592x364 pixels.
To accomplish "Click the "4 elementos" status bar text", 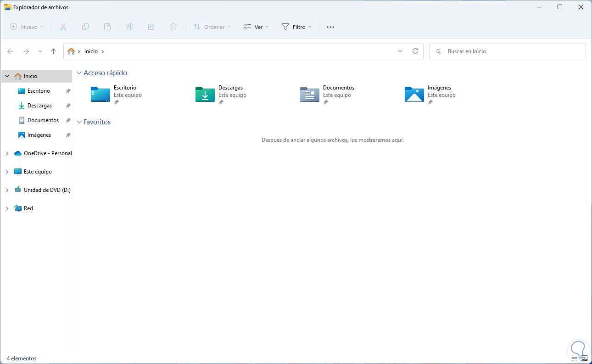I will click(x=22, y=358).
